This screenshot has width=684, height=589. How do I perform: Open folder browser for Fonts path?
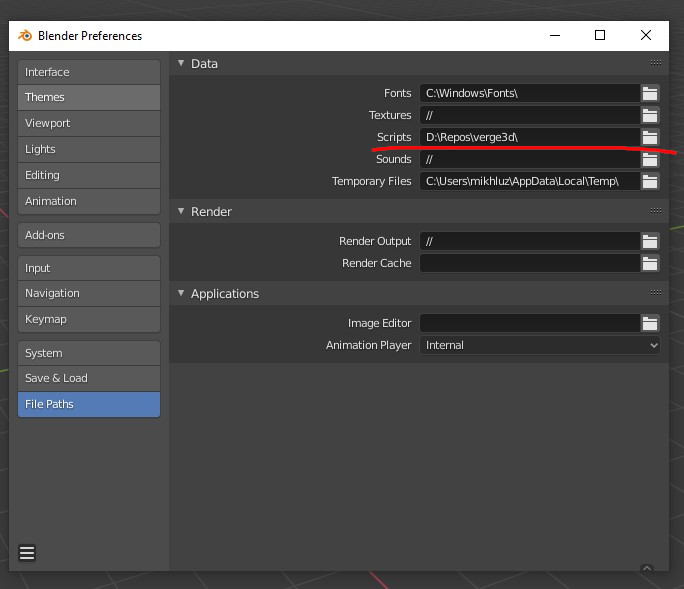pyautogui.click(x=650, y=93)
